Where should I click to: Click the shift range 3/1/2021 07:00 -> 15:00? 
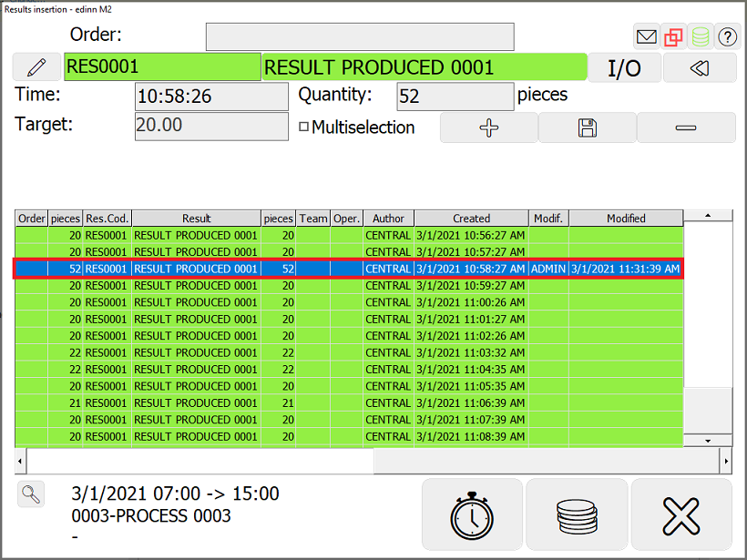pos(175,494)
